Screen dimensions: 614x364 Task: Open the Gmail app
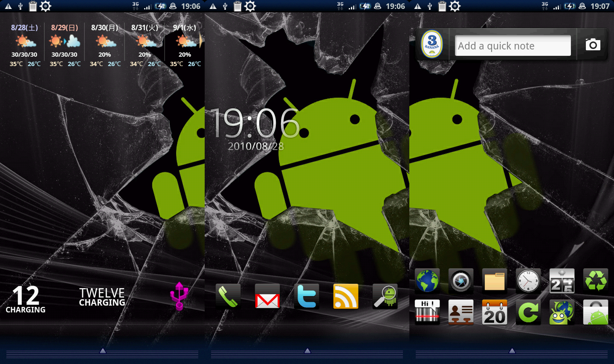[x=267, y=296]
